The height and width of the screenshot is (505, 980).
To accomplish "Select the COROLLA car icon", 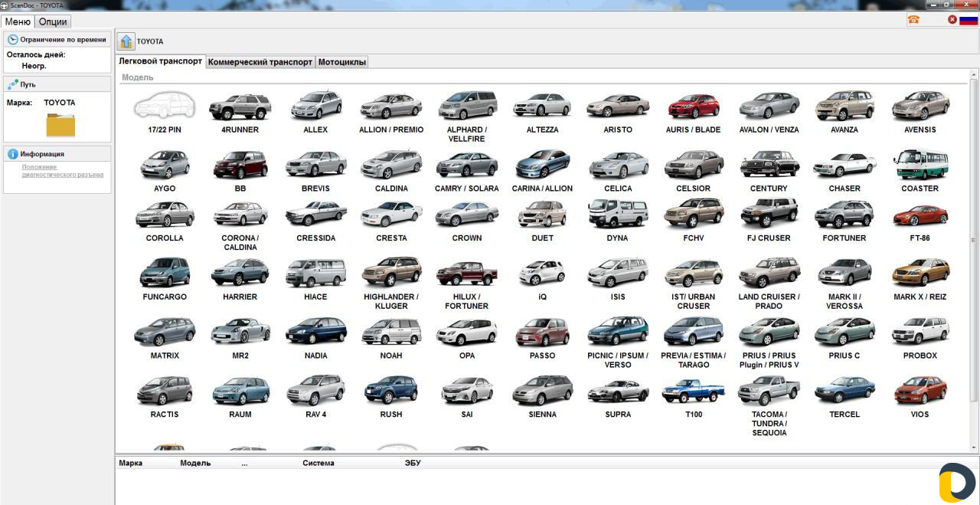I will 165,215.
